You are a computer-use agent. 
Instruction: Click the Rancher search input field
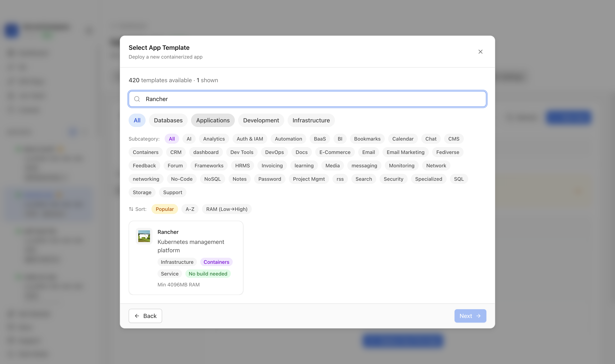click(x=307, y=99)
